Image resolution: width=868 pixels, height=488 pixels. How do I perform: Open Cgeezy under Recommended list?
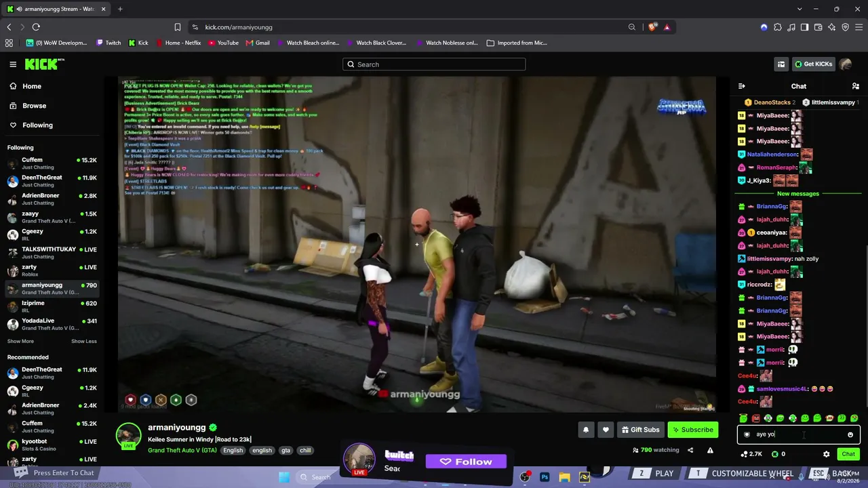pos(52,391)
